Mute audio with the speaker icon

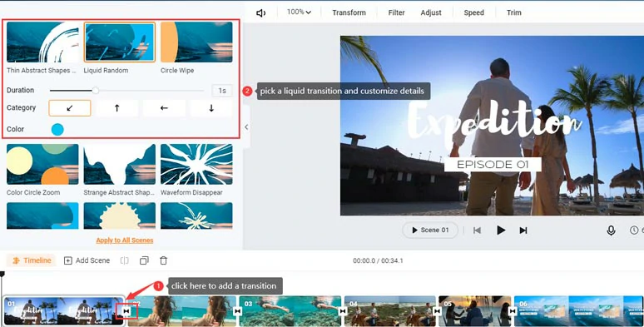tap(260, 13)
